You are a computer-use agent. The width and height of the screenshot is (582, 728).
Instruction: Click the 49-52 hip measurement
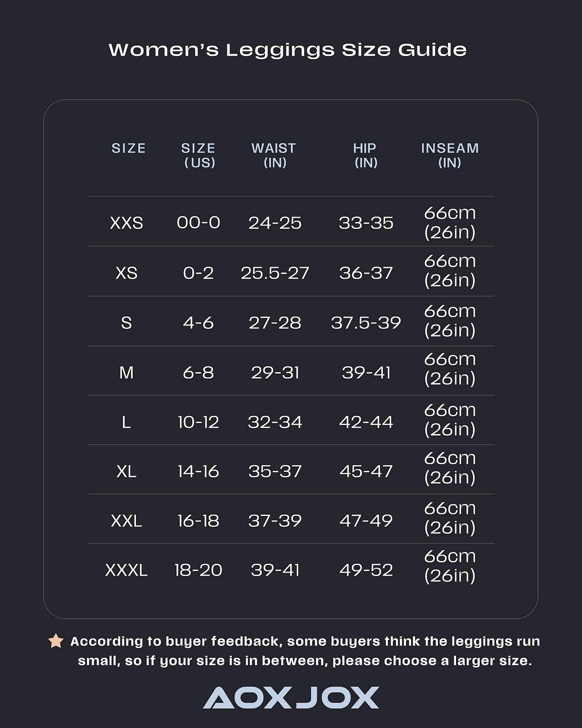click(x=366, y=570)
